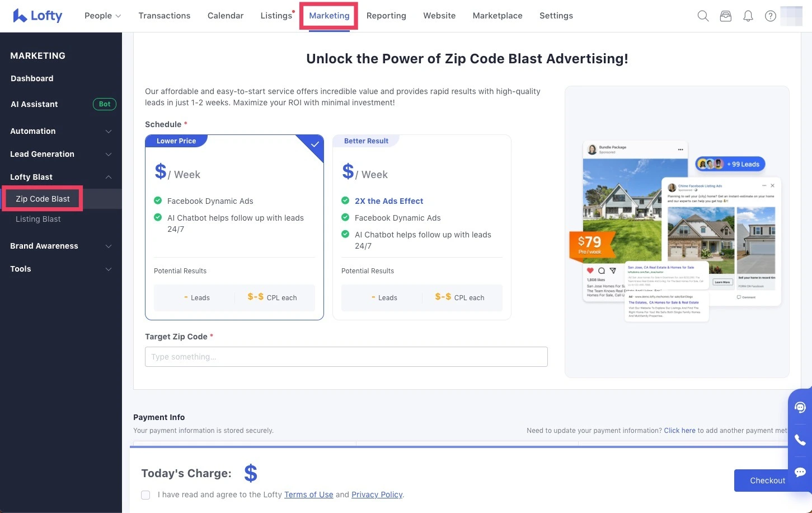Click the Lofty logo
The image size is (812, 513).
37,16
